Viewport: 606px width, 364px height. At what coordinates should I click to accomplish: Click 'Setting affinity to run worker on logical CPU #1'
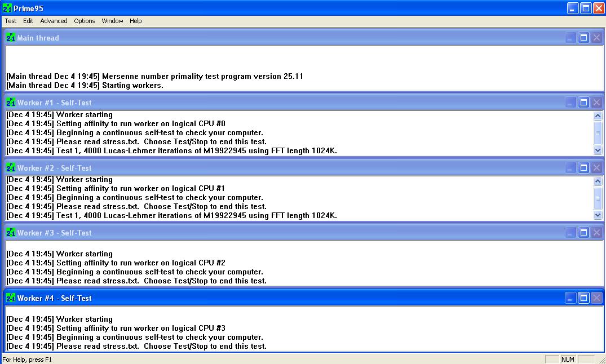pos(116,189)
